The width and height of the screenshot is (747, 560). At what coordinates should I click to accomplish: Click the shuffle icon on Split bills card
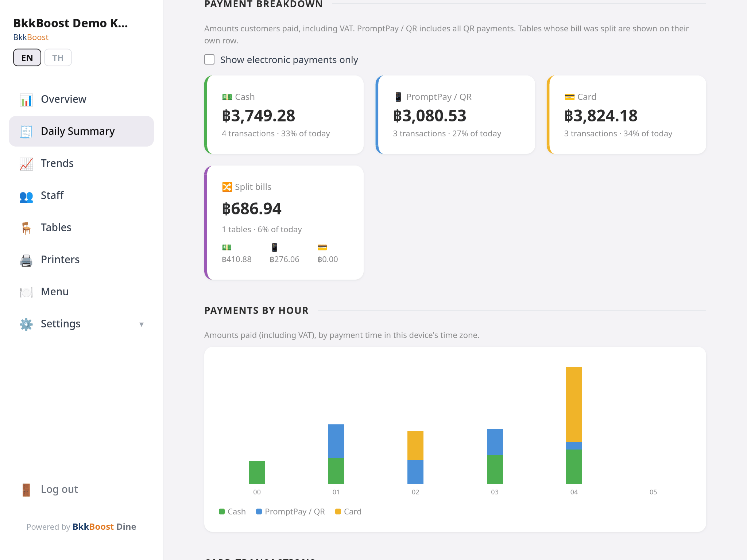(227, 187)
